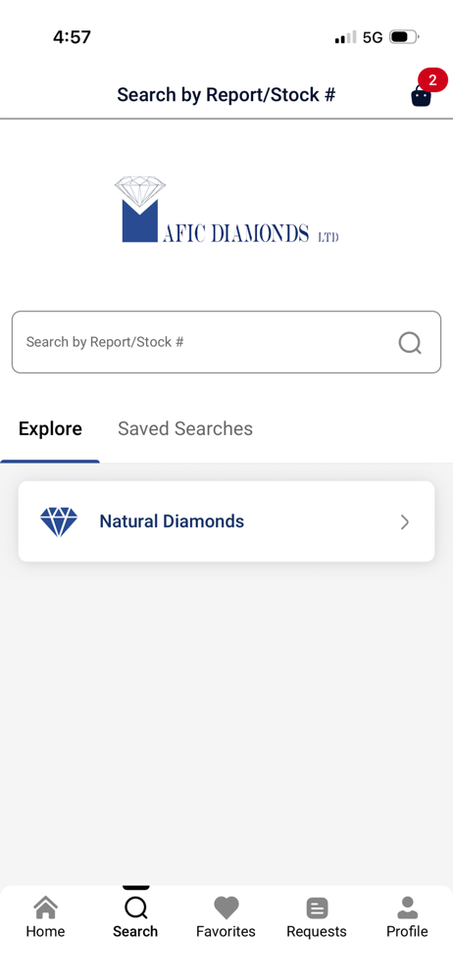
Task: Expand Natural Diamonds with chevron arrow
Action: (405, 522)
